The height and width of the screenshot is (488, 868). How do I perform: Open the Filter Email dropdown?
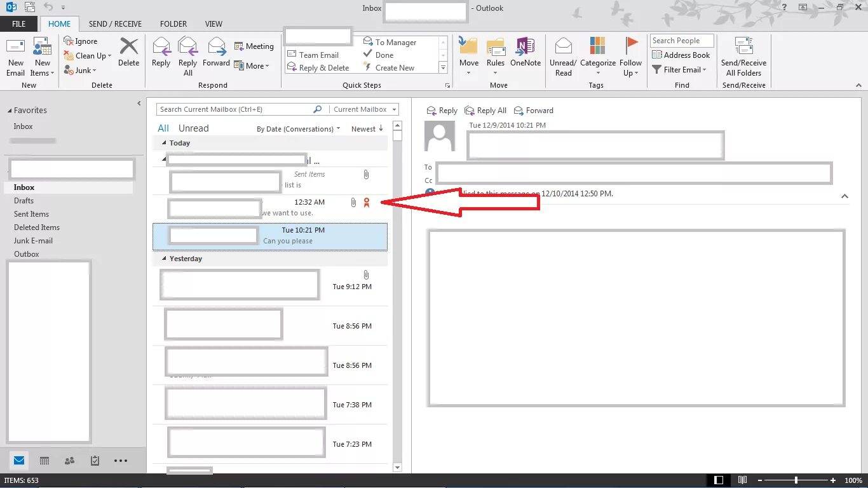(x=679, y=70)
